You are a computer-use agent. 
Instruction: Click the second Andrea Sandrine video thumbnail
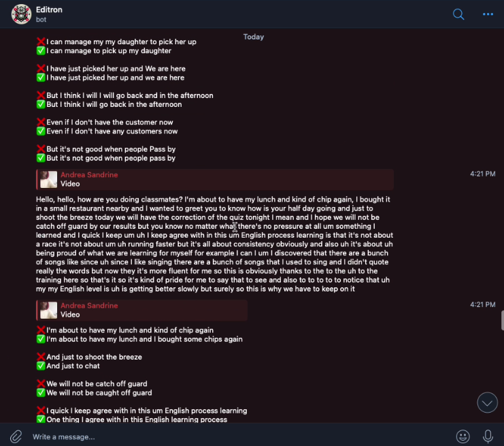click(x=48, y=310)
